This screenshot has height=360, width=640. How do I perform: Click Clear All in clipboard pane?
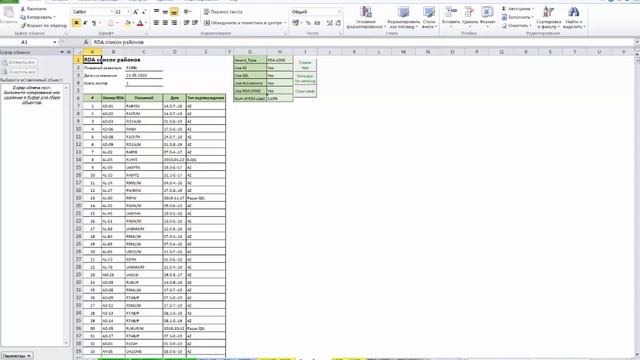[x=19, y=72]
